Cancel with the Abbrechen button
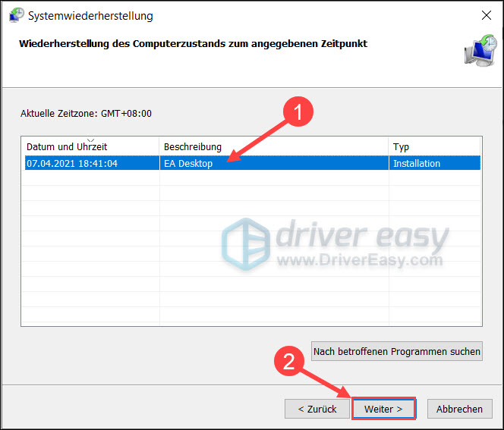Image resolution: width=504 pixels, height=430 pixels. tap(459, 409)
